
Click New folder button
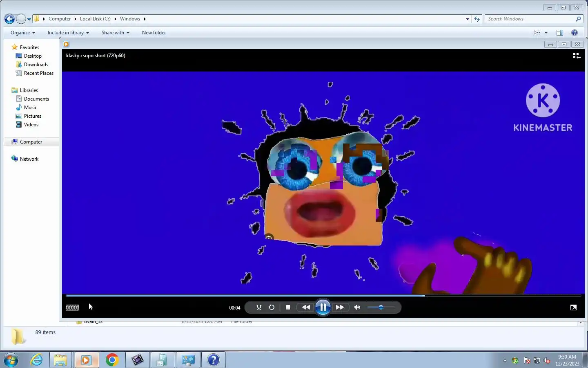coord(154,33)
